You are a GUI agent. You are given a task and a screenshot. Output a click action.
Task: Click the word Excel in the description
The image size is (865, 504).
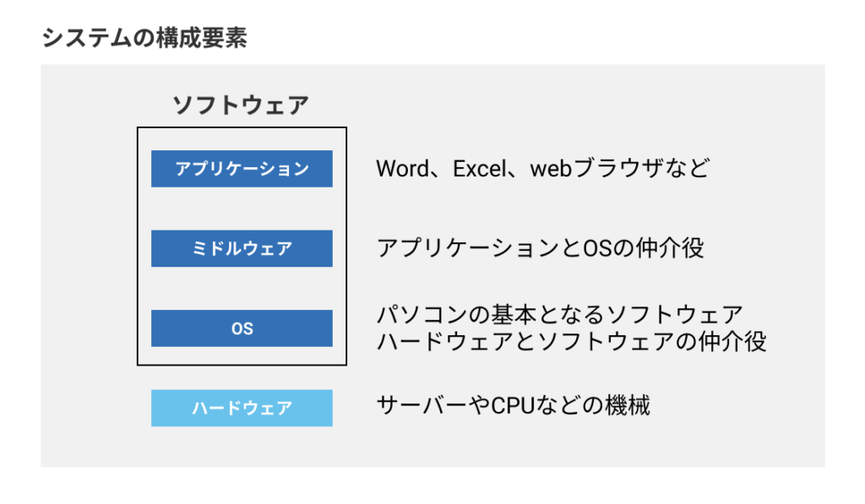[480, 168]
